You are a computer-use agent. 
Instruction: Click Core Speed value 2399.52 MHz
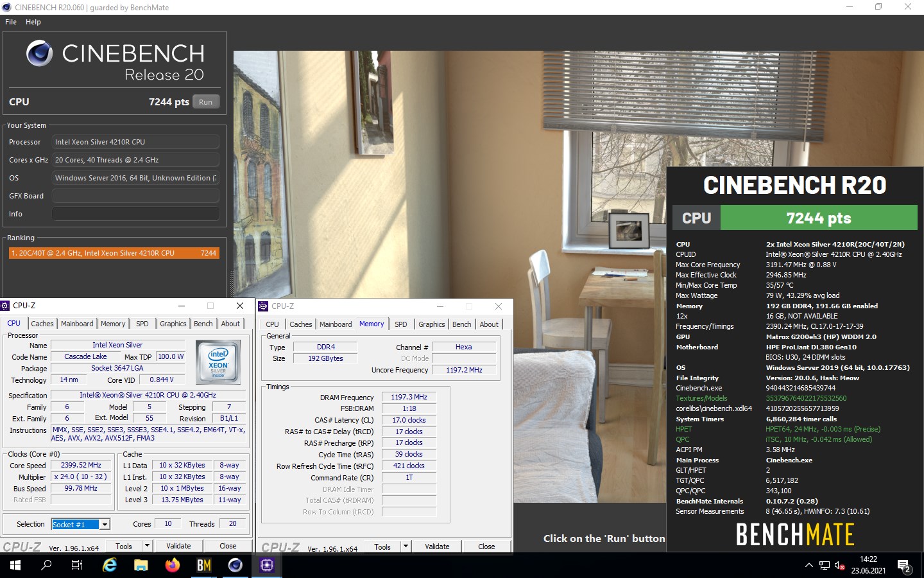point(81,465)
